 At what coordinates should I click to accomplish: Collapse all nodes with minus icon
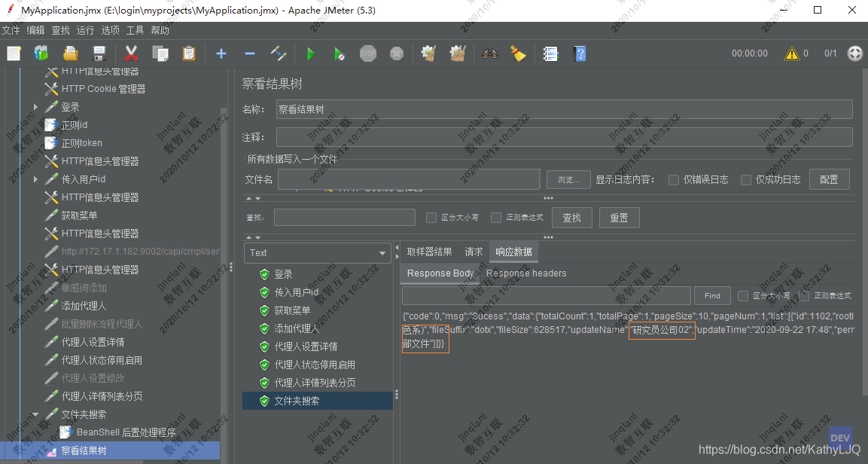coord(250,53)
